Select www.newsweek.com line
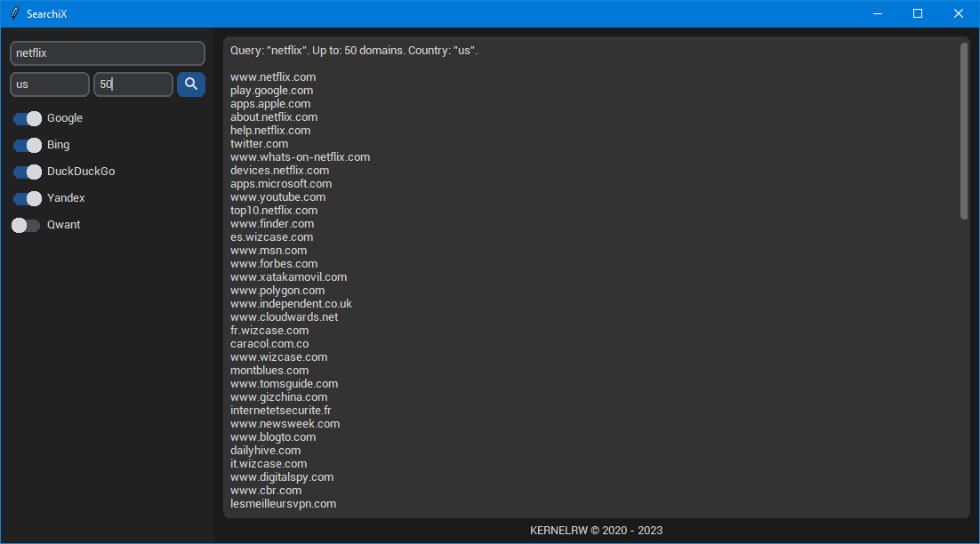 tap(285, 423)
